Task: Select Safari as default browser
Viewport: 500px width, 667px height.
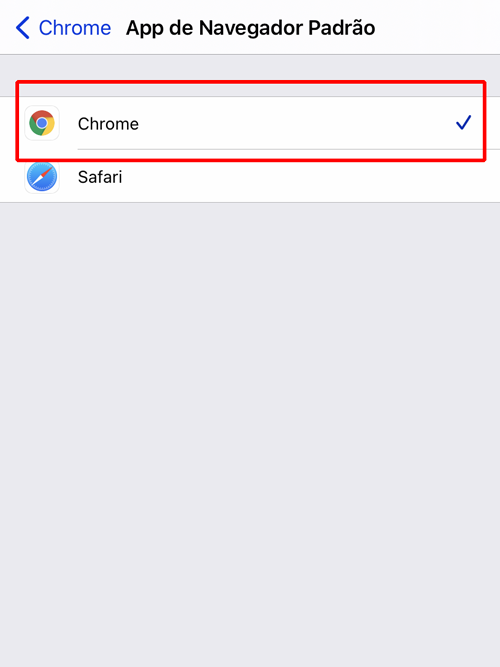Action: tap(250, 176)
